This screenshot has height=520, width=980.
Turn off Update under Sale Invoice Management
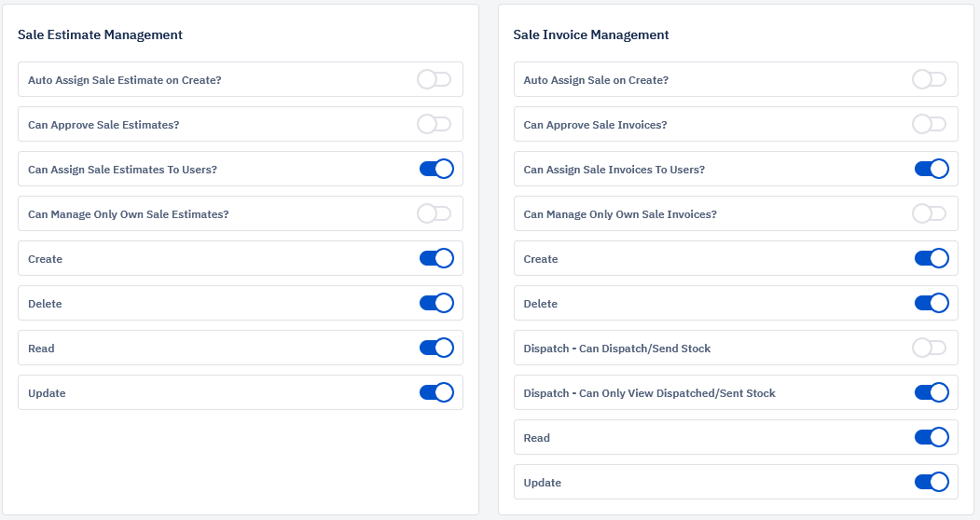tap(932, 482)
